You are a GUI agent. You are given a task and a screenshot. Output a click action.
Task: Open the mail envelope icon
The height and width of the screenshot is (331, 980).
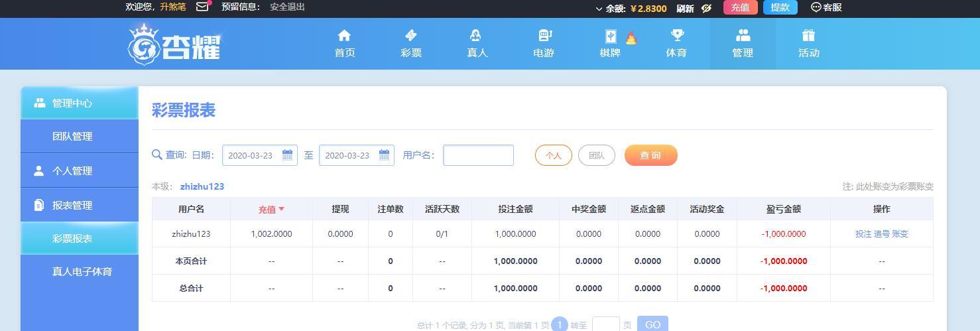click(202, 7)
